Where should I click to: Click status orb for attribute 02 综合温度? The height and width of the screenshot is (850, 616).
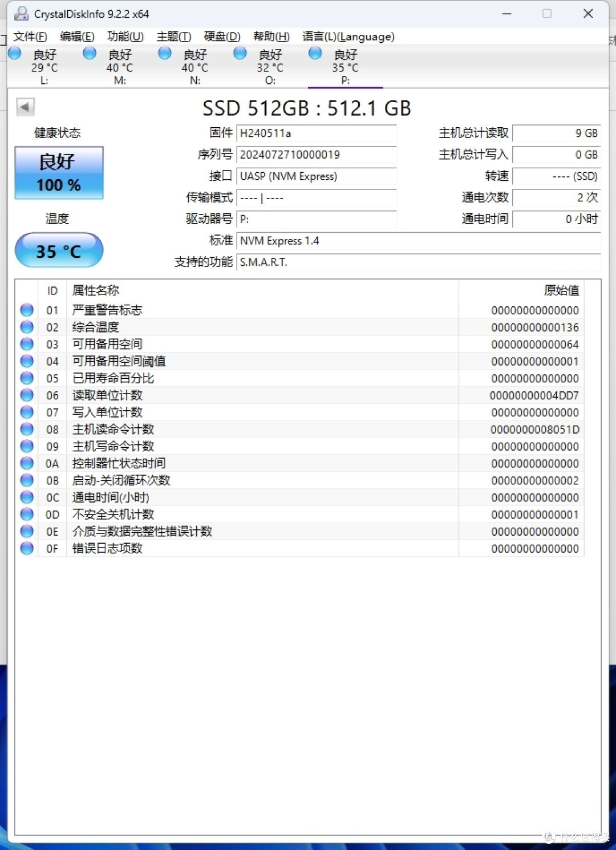point(27,327)
